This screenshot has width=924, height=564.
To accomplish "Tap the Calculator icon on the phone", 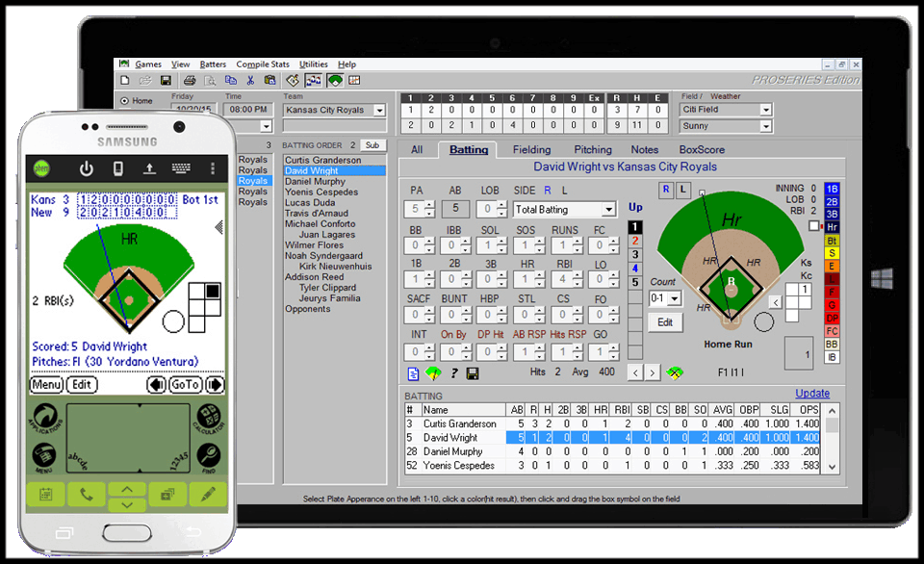I will coord(209,417).
